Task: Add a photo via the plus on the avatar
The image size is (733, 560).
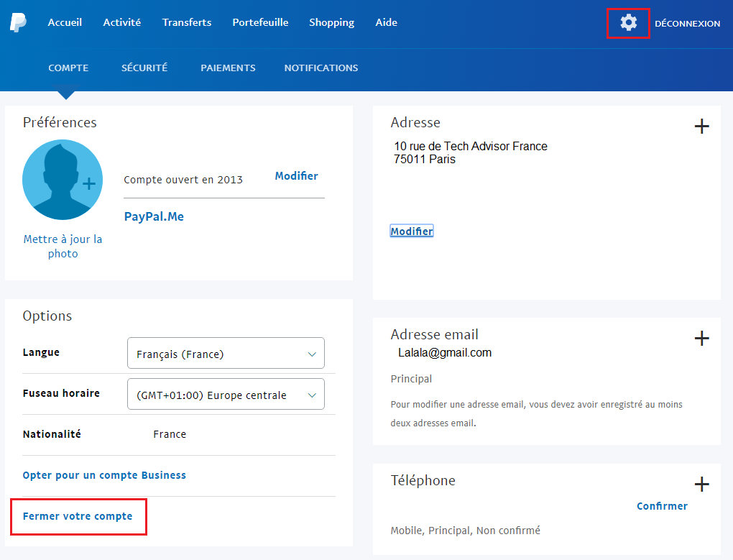Action: 89,184
